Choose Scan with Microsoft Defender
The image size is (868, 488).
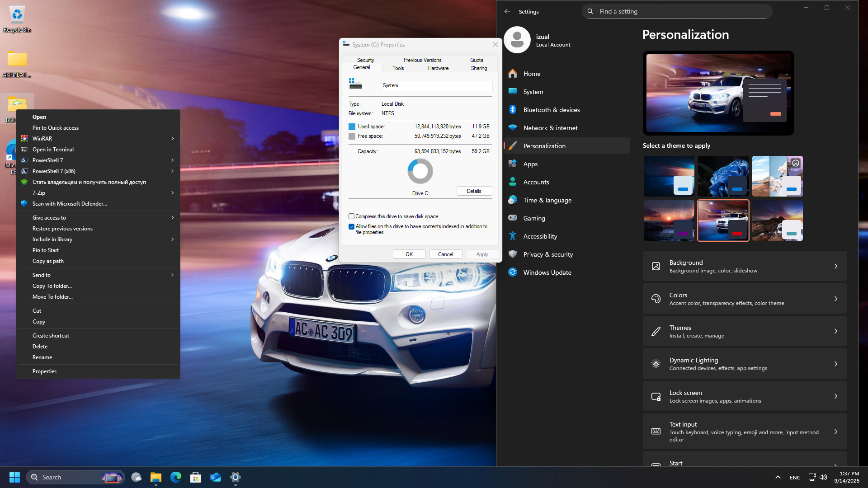(98, 204)
